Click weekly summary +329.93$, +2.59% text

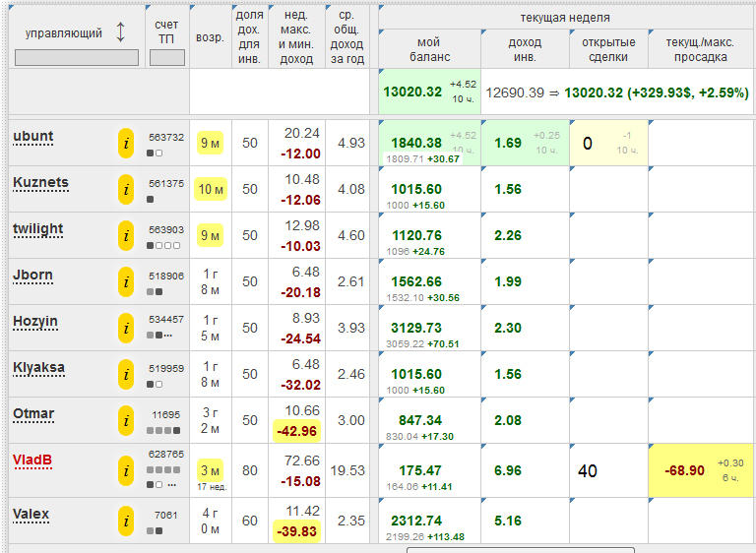[x=688, y=92]
